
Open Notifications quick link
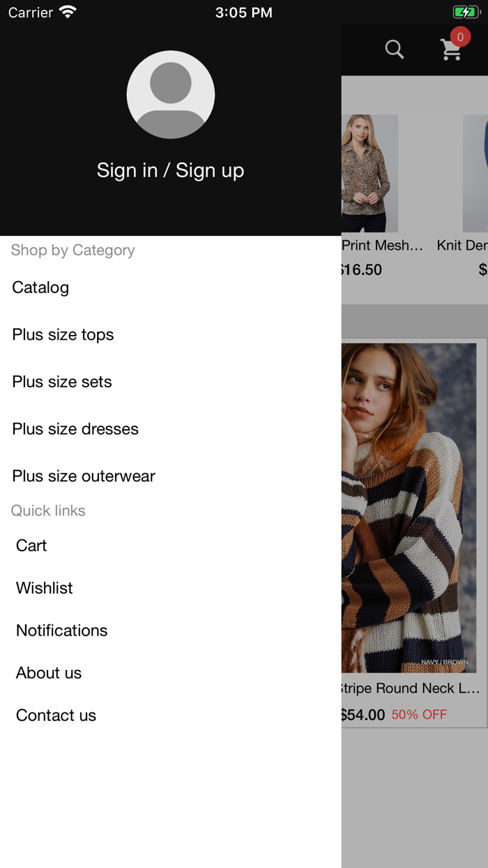[62, 631]
